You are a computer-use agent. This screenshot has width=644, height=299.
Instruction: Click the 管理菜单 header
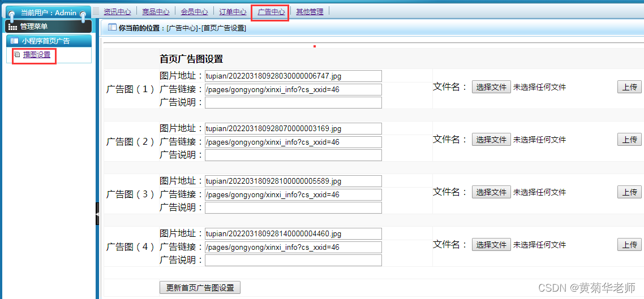pyautogui.click(x=49, y=27)
